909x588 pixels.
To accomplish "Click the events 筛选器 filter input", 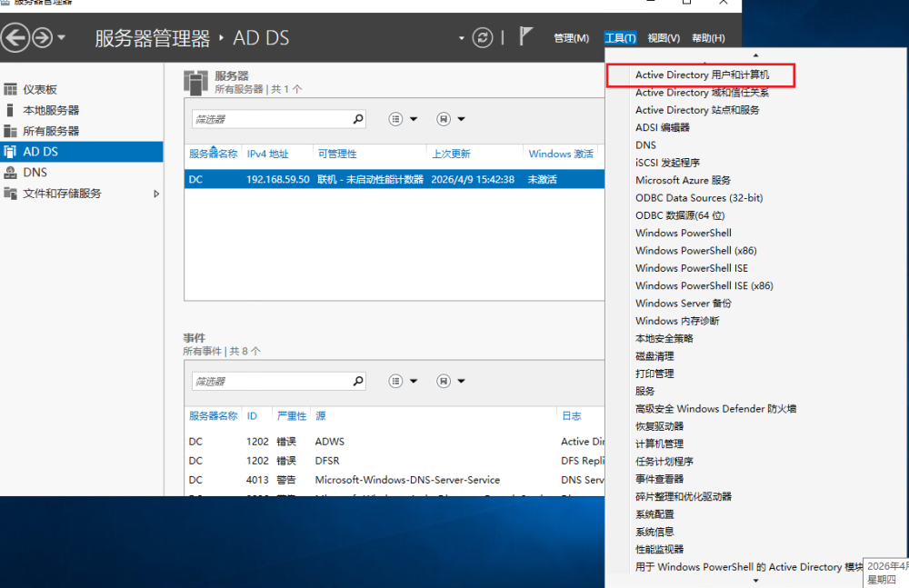I will click(x=271, y=382).
